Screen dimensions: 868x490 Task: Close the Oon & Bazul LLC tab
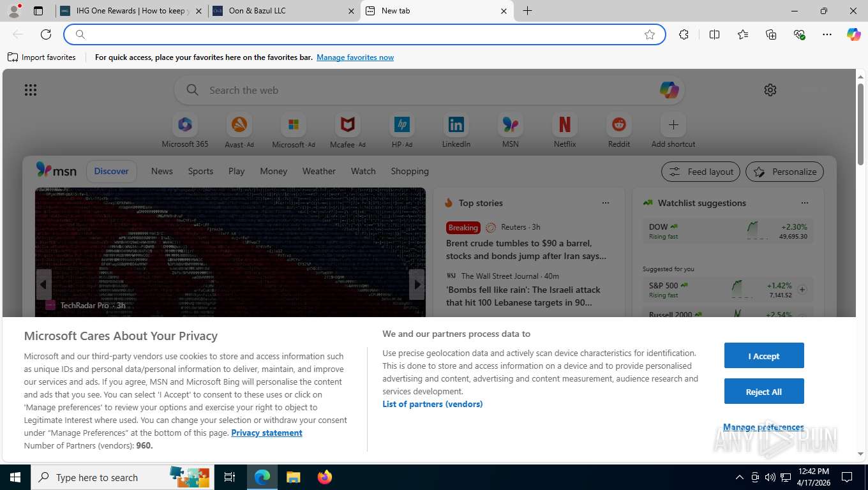click(352, 11)
